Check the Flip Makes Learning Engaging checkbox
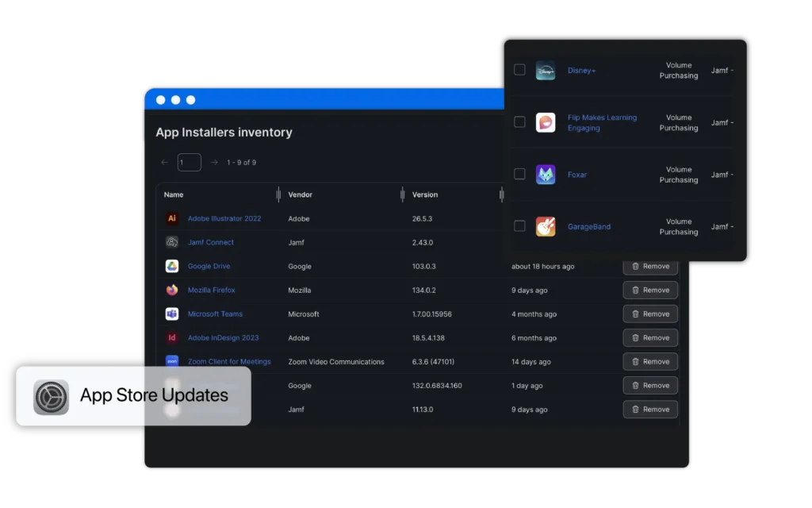Screen dimensions: 812x508 click(x=519, y=121)
